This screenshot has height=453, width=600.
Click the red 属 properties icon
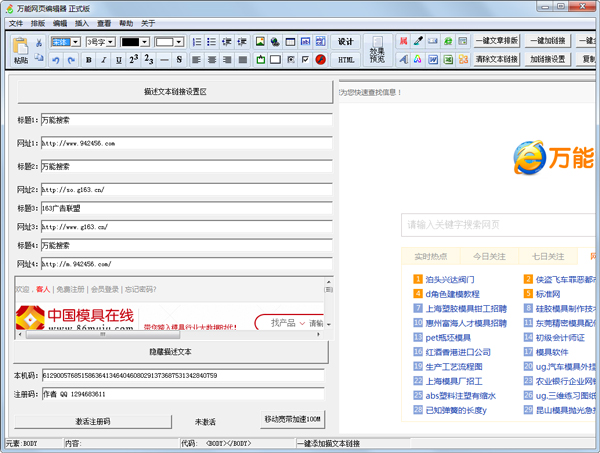click(x=403, y=41)
